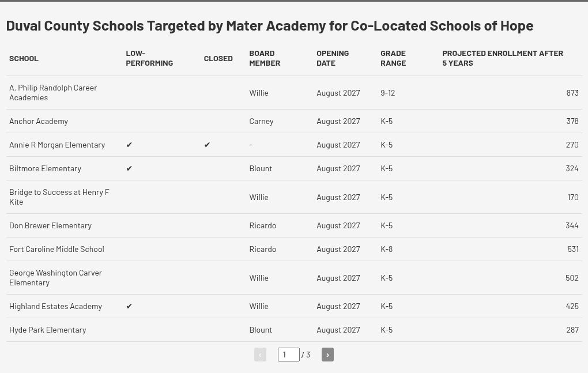Click the previous page arrow
The height and width of the screenshot is (373, 588).
point(260,355)
